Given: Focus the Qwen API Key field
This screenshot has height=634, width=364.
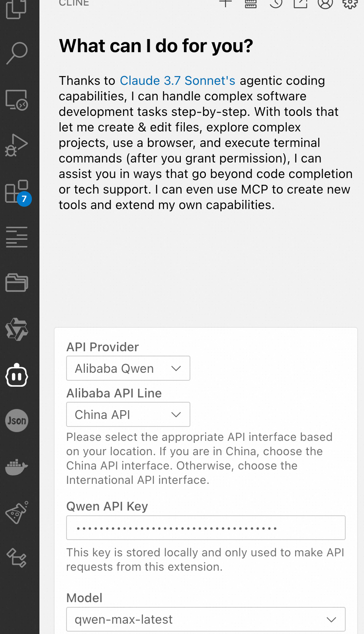Looking at the screenshot, I should [205, 528].
